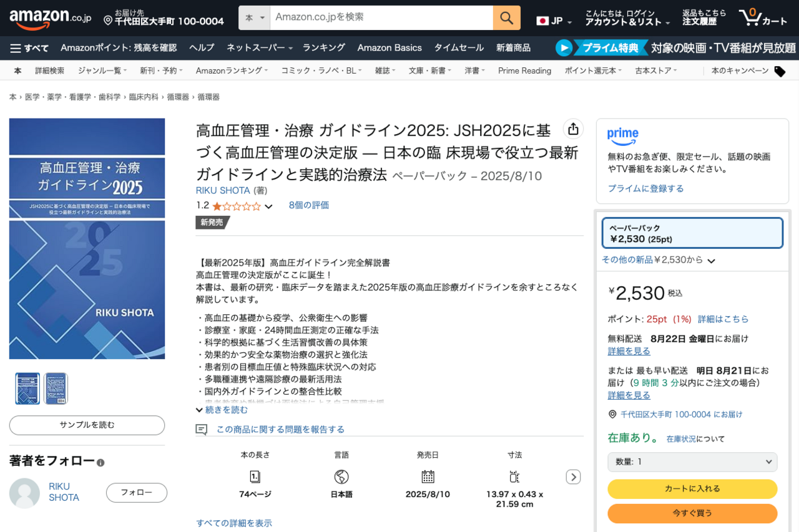The height and width of the screenshot is (532, 799).
Task: Click the globe language icon above 日本語
Action: [x=341, y=477]
